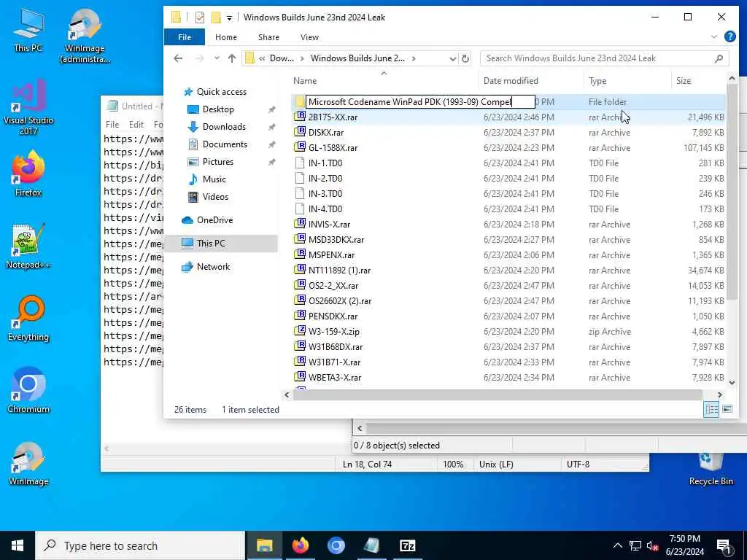Screen dimensions: 747x560
Task: Open the Share ribbon tab
Action: [x=268, y=37]
